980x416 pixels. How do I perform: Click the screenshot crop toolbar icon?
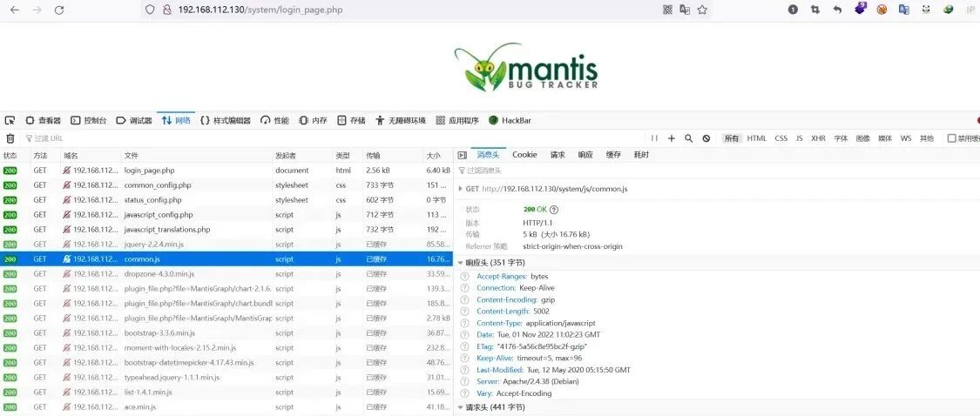click(815, 10)
